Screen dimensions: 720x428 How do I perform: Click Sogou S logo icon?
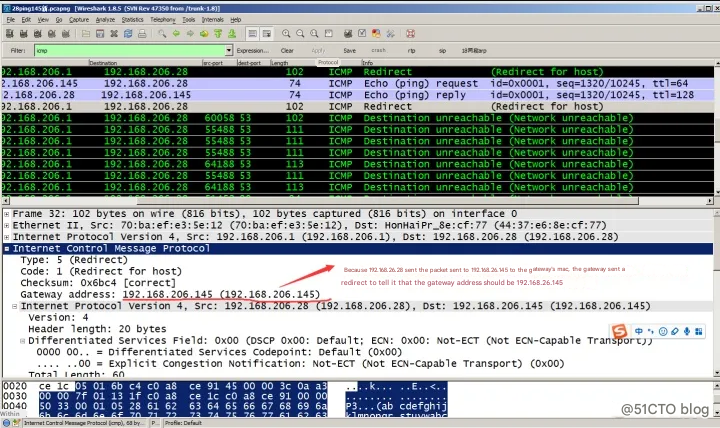coord(619,331)
